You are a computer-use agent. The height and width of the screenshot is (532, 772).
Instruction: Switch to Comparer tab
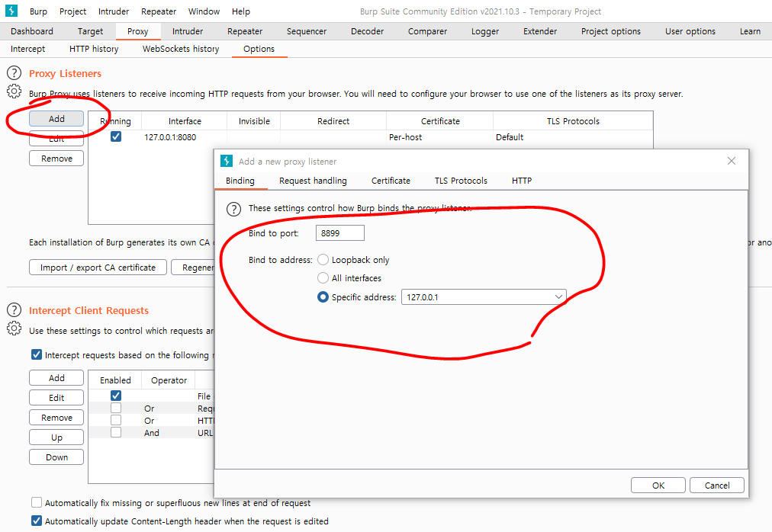coord(427,31)
